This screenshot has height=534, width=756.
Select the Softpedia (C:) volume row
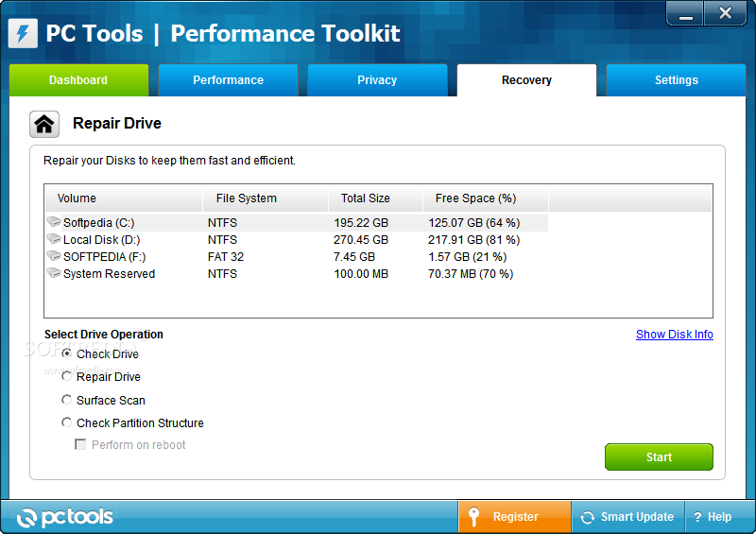297,222
